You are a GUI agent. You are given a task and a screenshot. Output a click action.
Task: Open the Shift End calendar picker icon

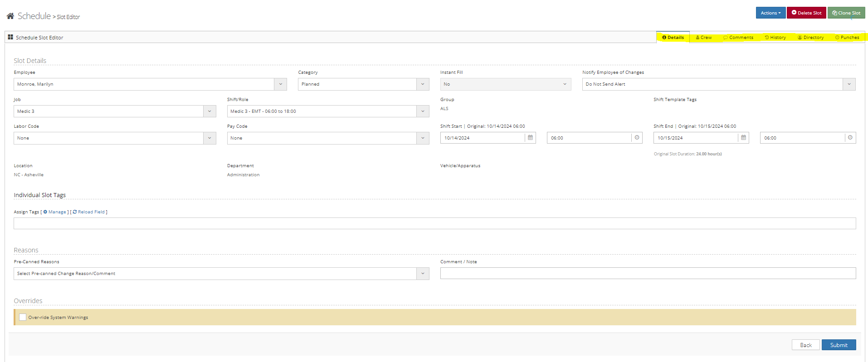click(x=743, y=138)
